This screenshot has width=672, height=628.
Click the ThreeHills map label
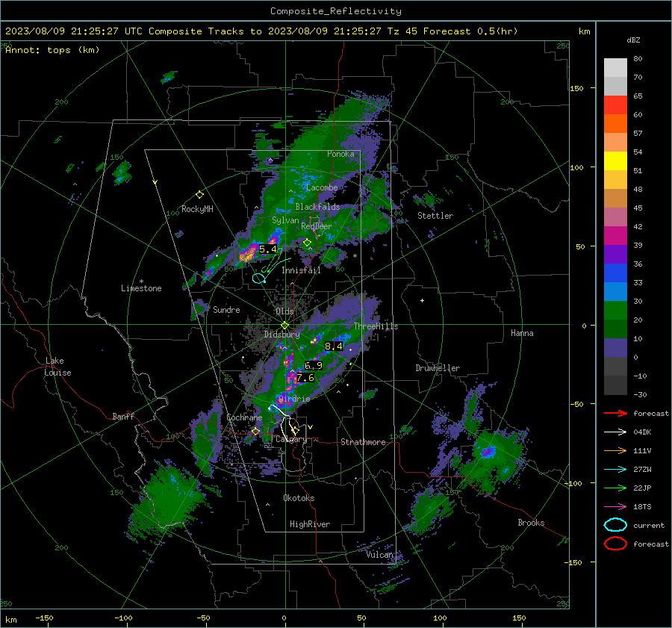coord(376,326)
